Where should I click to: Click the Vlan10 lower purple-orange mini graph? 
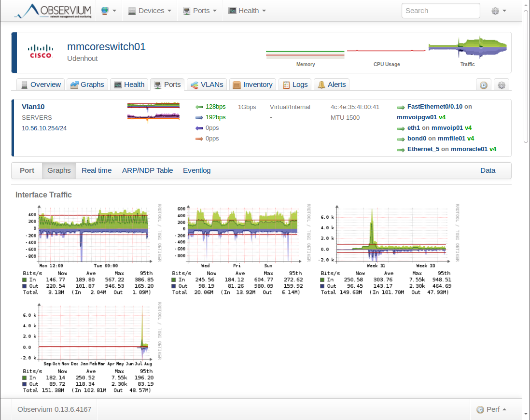click(x=153, y=117)
